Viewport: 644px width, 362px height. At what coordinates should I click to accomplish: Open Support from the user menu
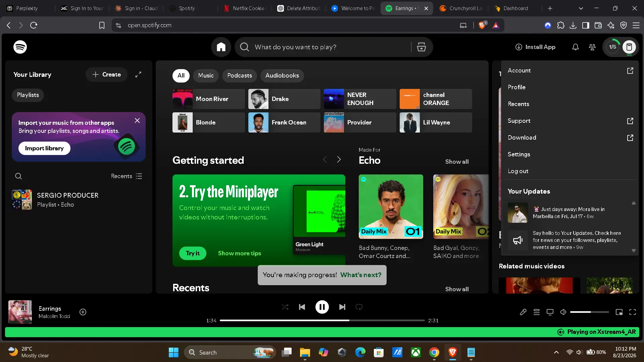570,121
